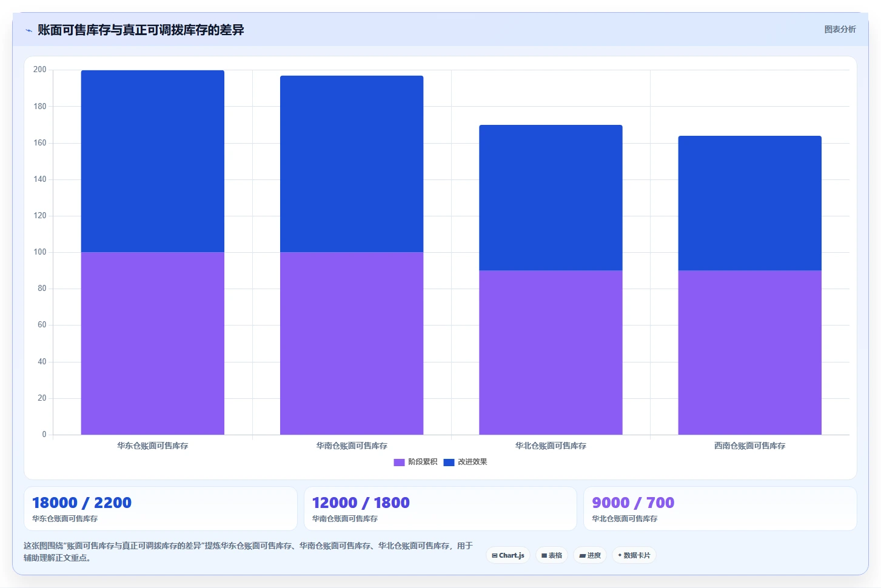Toggle the 阶段累积 legend swatch
The width and height of the screenshot is (881, 588).
tap(399, 463)
